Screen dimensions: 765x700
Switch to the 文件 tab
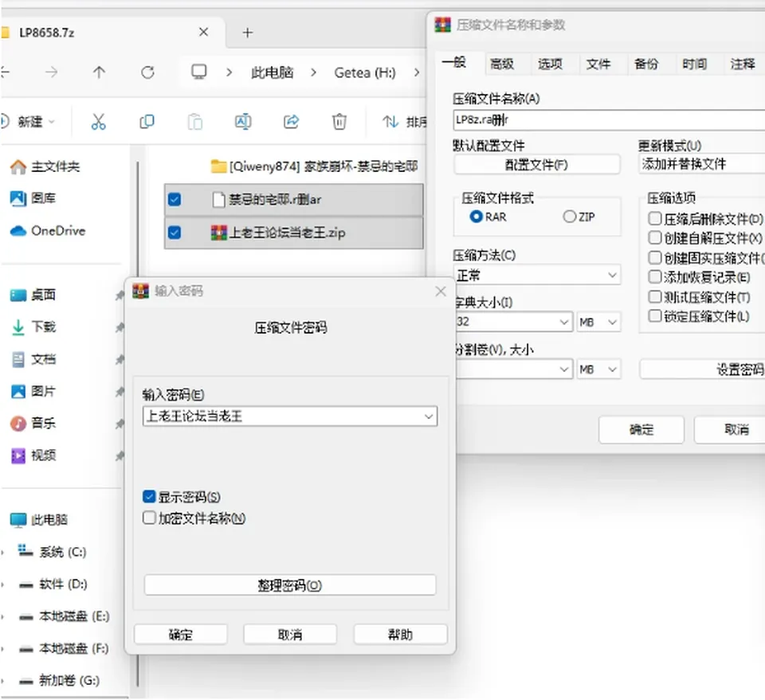point(598,64)
